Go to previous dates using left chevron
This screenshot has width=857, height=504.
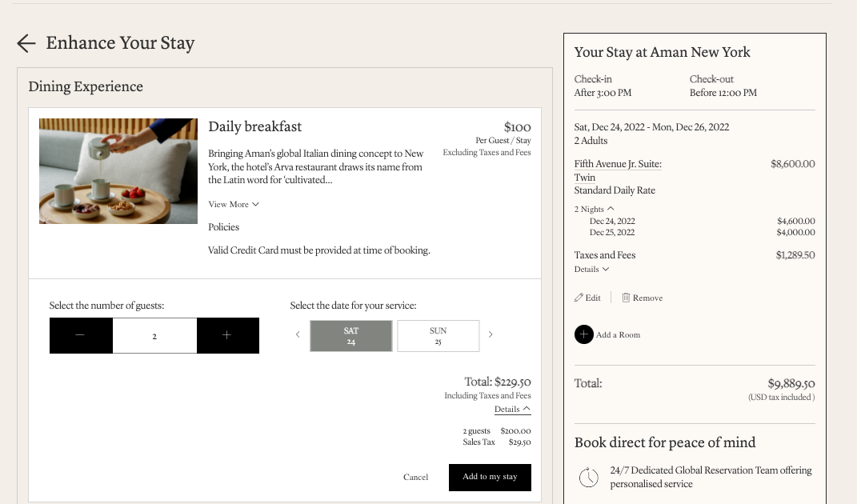pos(298,335)
